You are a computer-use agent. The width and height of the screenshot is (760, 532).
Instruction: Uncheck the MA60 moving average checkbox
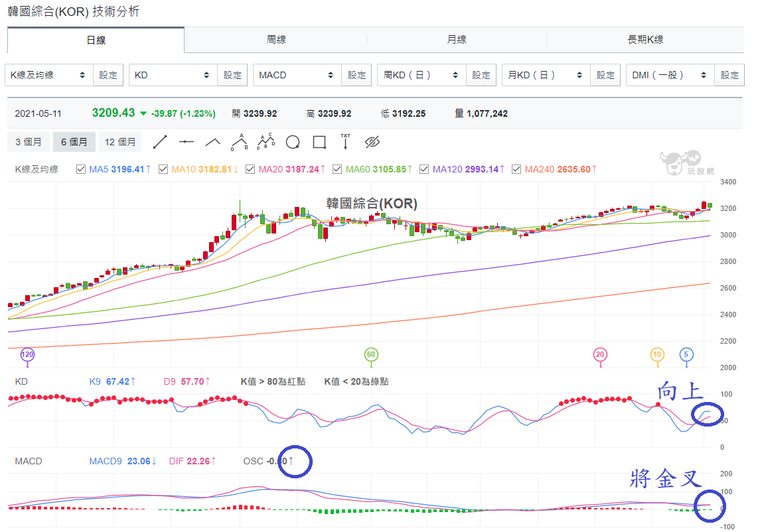[x=337, y=169]
